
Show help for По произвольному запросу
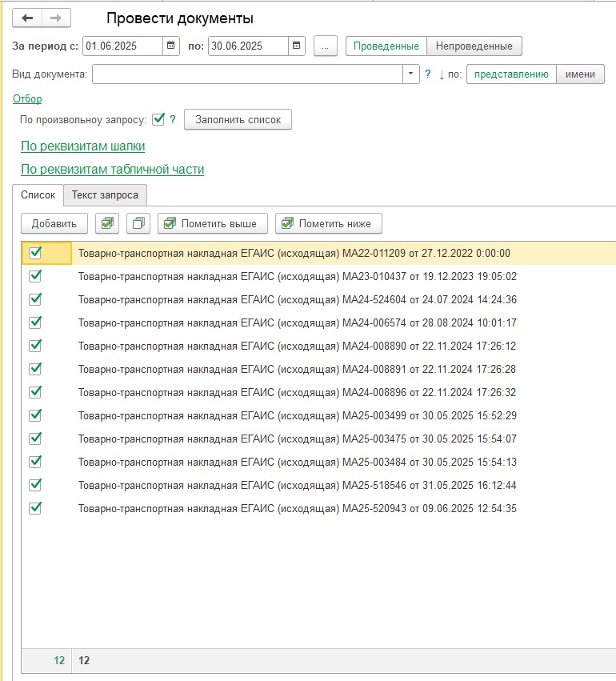click(173, 119)
